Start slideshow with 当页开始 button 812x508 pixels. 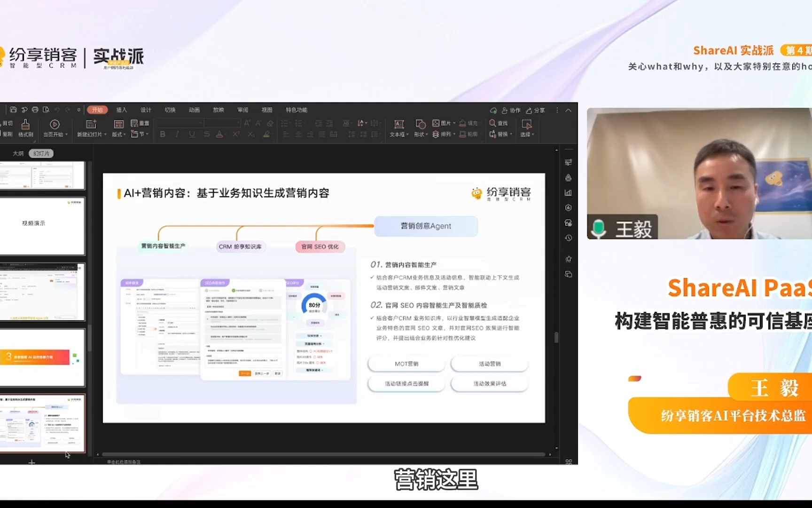tap(55, 128)
